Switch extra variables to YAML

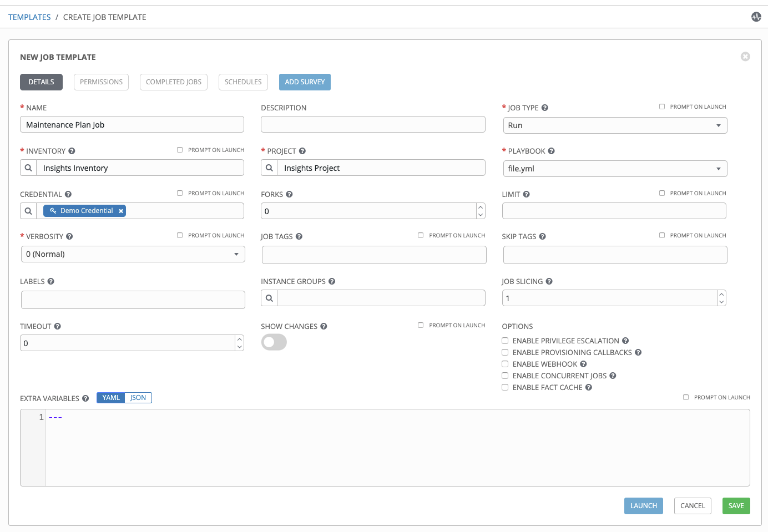coord(111,398)
